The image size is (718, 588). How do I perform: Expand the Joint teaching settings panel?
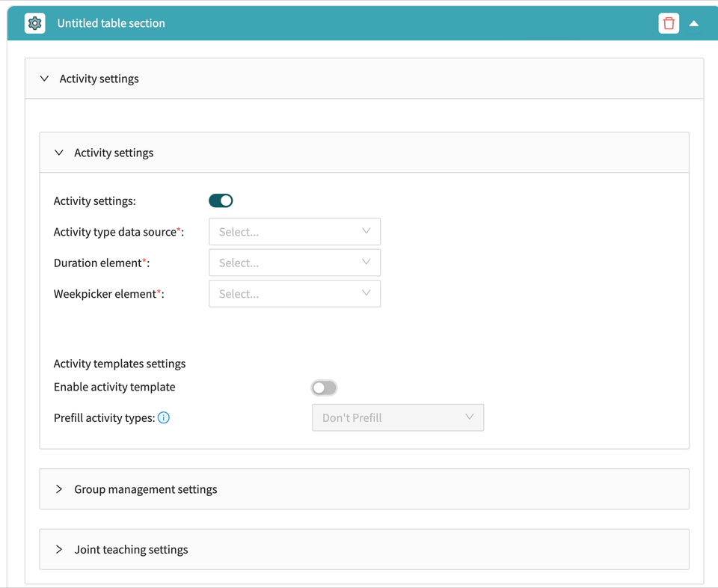pyautogui.click(x=364, y=549)
